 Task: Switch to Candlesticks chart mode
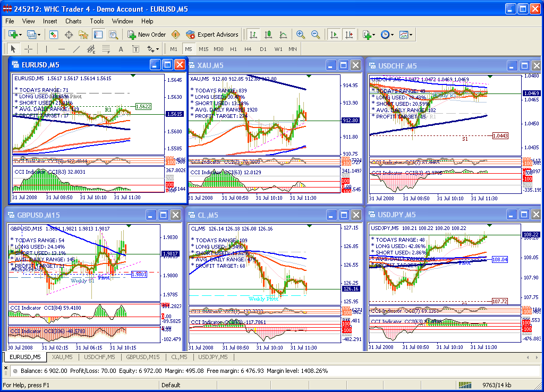[x=268, y=35]
